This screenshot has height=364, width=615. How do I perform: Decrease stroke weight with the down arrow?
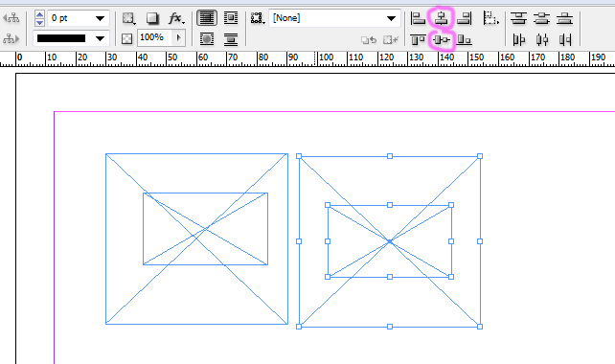point(39,22)
